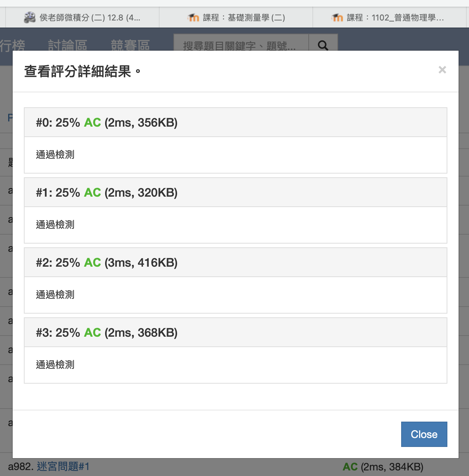Screen dimensions: 469x476
Task: Click the Moodle icon on 1102_普通物理學 tab
Action: click(x=337, y=18)
